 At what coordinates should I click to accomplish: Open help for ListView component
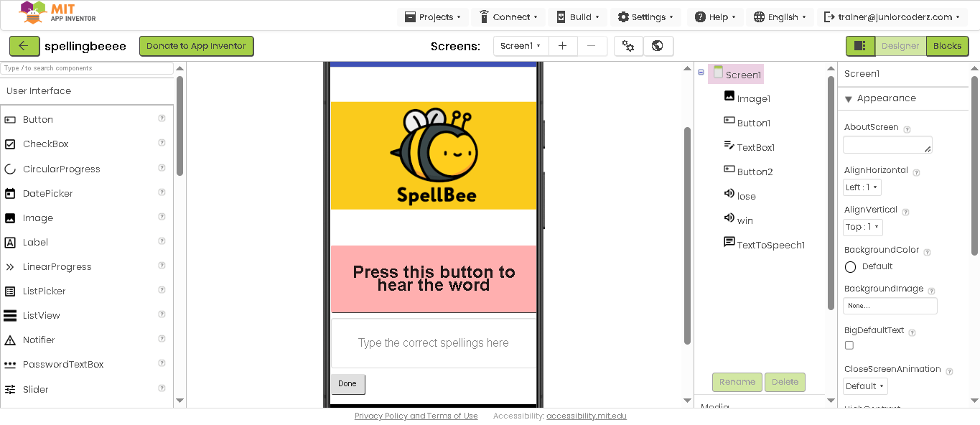(162, 315)
